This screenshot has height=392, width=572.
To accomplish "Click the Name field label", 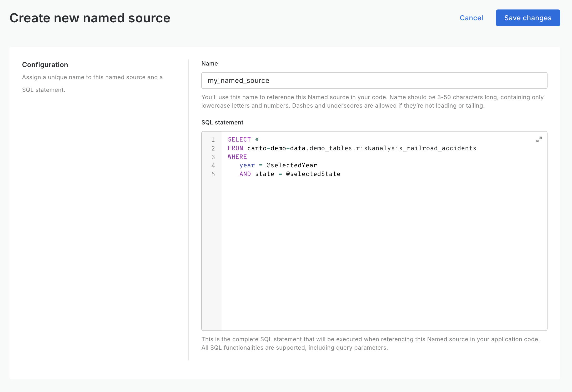I will tap(209, 64).
